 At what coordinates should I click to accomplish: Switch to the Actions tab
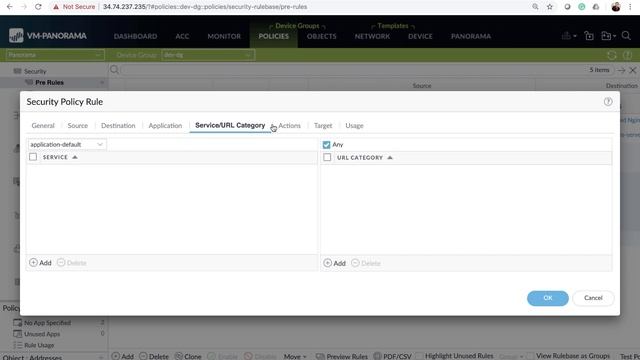tap(289, 125)
